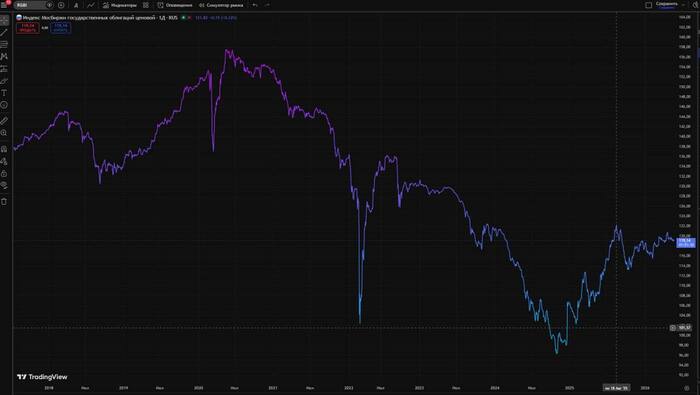Add a symbol to compare using plus icon
This screenshot has width=700, height=395.
[61, 5]
